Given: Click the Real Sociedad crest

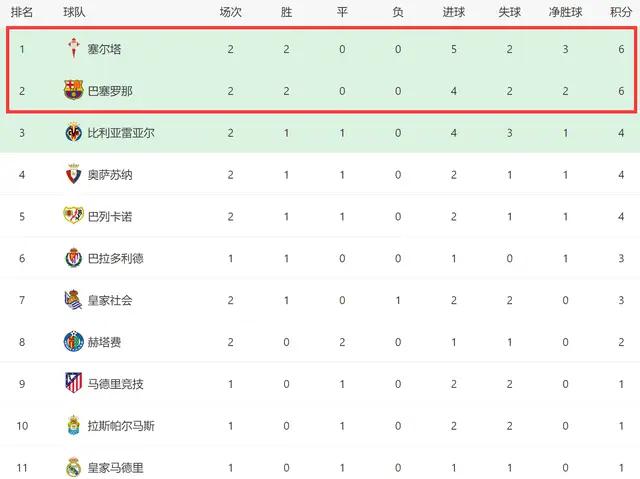Looking at the screenshot, I should click(x=73, y=299).
